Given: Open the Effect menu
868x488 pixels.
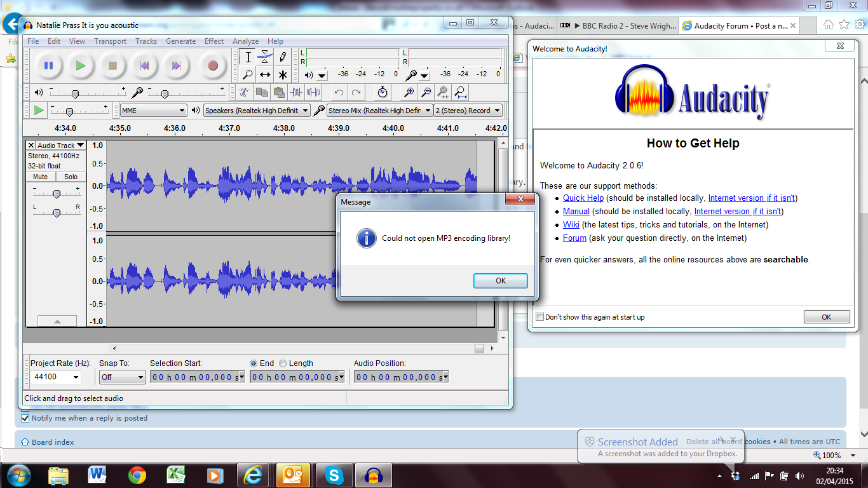Looking at the screenshot, I should (x=214, y=41).
